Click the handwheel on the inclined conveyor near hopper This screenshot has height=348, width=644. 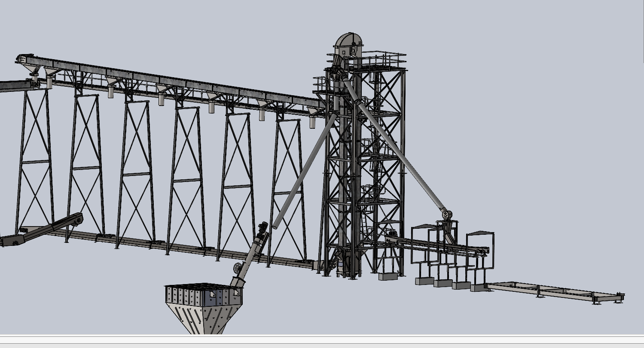[237, 269]
